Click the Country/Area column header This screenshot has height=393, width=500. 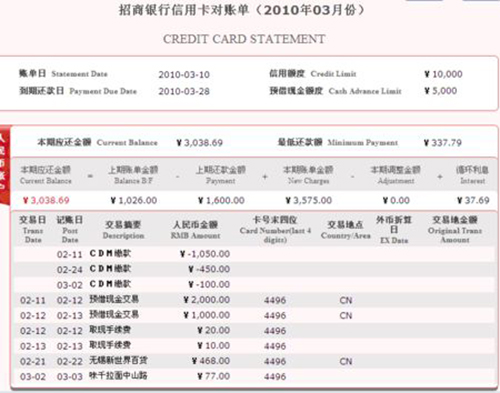pyautogui.click(x=346, y=230)
